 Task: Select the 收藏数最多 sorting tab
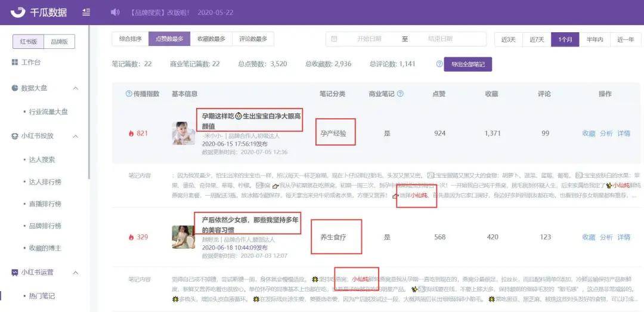212,39
